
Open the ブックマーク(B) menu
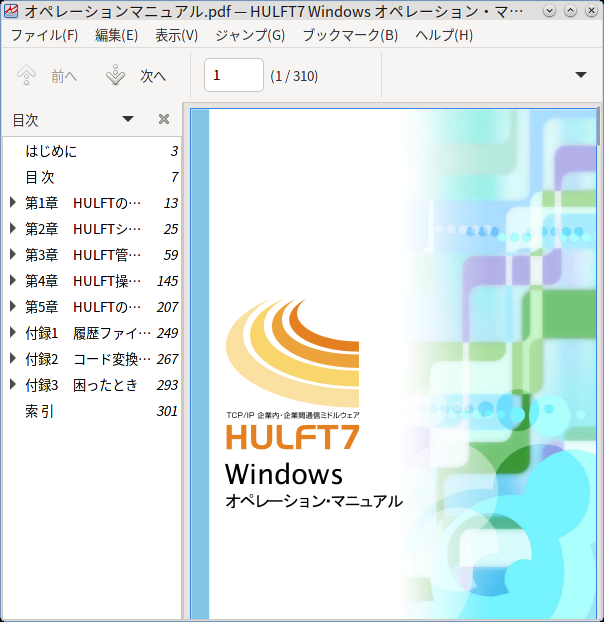coord(350,35)
